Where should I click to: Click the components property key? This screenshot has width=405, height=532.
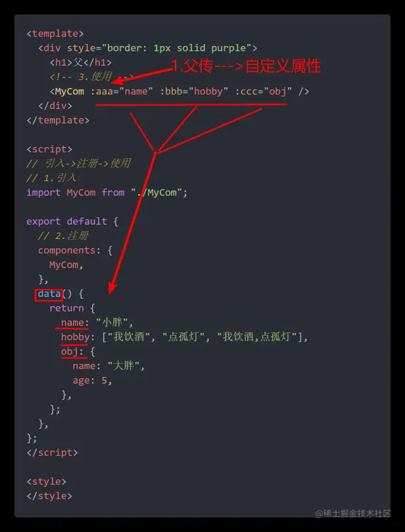coord(66,250)
